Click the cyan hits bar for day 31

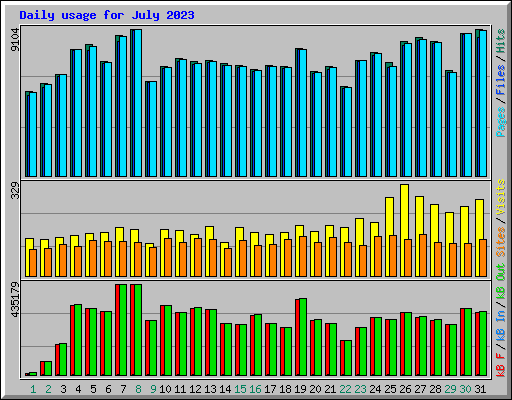pyautogui.click(x=483, y=103)
